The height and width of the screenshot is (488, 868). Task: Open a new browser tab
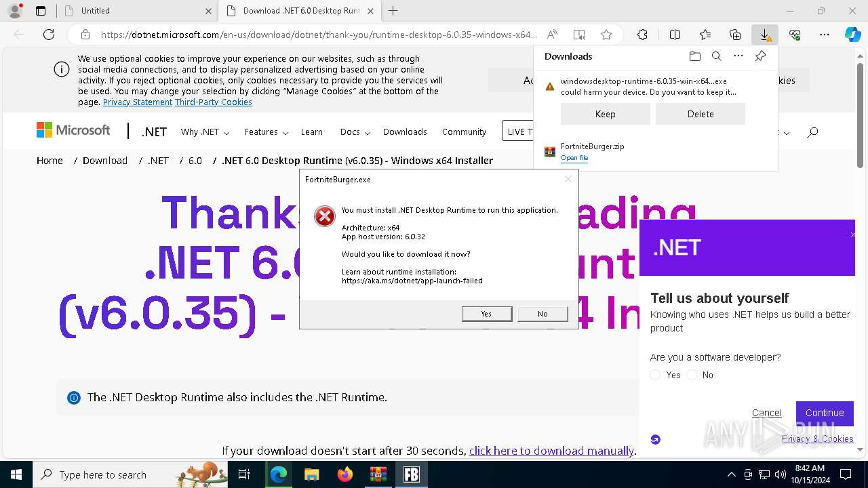coord(393,11)
